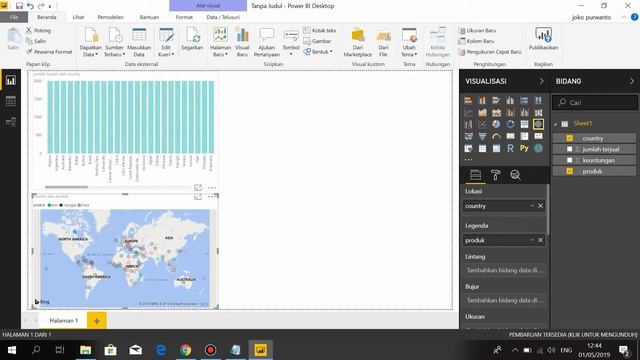Open more options on map visual
This screenshot has width=640, height=360.
[x=212, y=197]
